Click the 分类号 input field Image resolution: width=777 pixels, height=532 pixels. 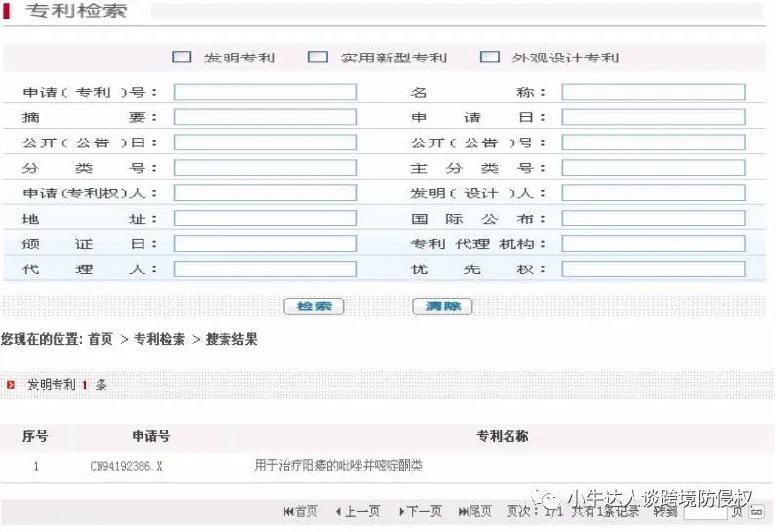[266, 168]
